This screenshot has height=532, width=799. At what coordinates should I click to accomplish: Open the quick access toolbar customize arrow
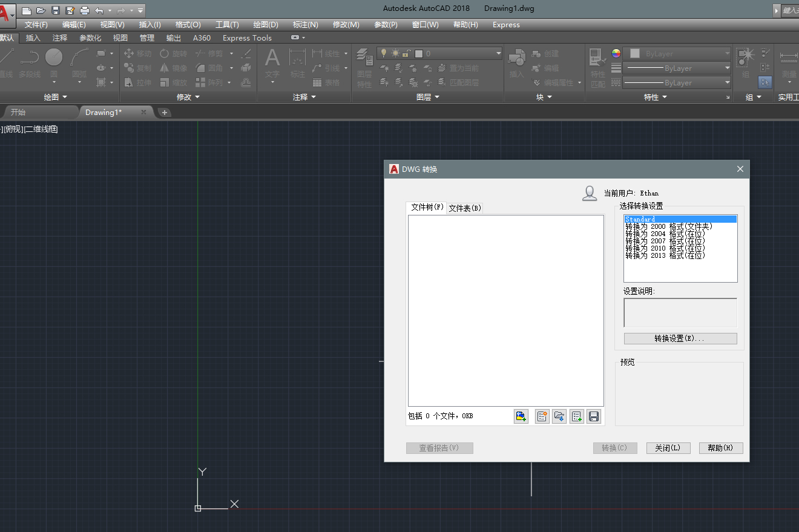(140, 10)
